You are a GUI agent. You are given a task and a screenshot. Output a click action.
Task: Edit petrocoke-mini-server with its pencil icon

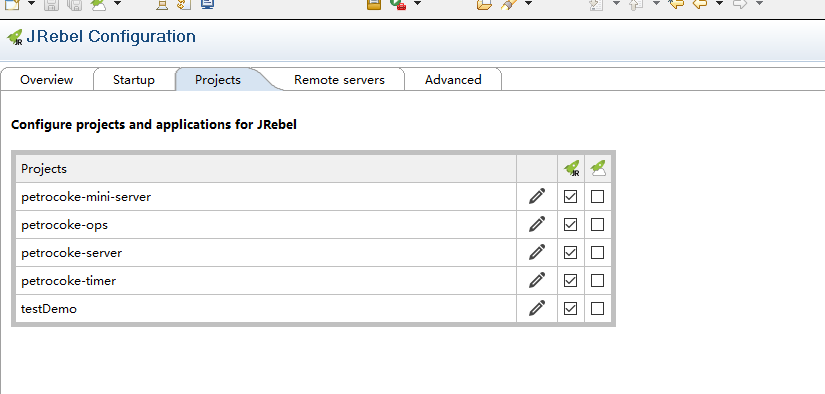537,197
